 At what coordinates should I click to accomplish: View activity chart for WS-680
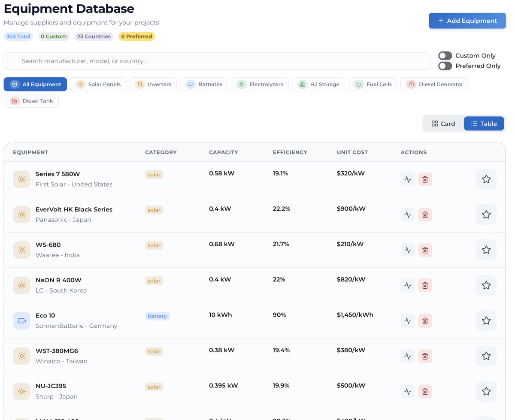[408, 250]
